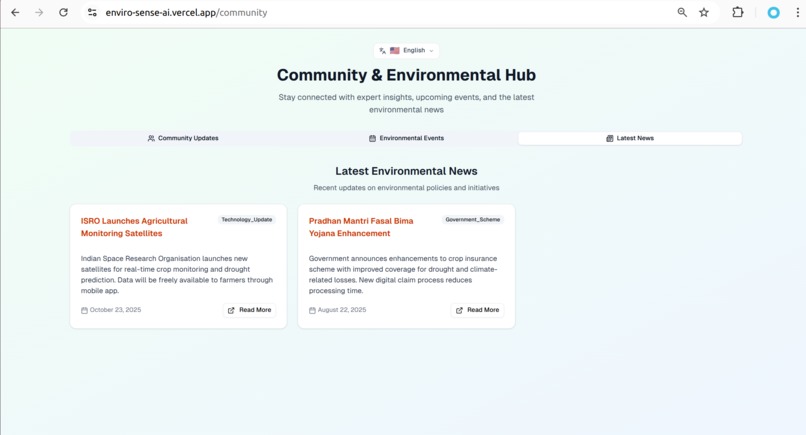Screen dimensions: 806x435
Task: Click the Government_Scheme tag
Action: [472, 220]
